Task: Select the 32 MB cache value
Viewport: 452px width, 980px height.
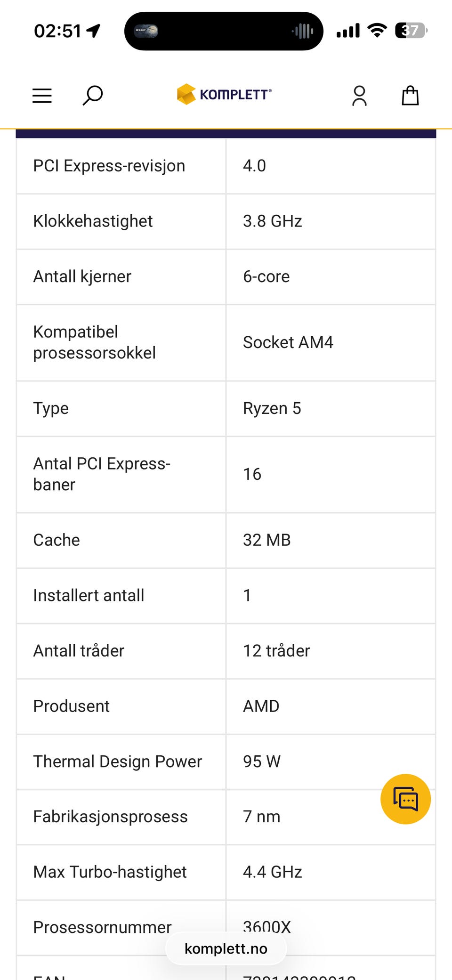Action: click(266, 540)
